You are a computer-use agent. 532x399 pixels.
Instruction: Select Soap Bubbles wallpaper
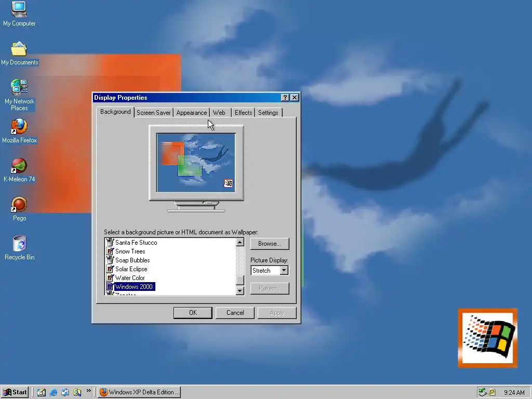pos(132,260)
